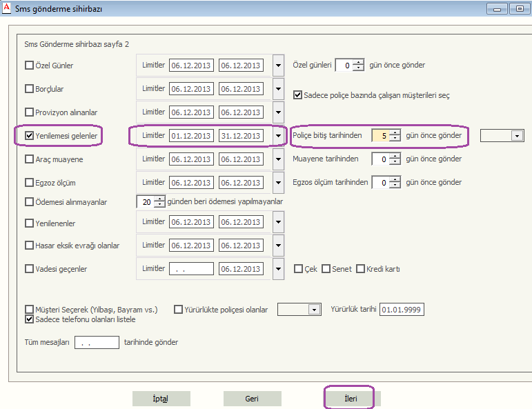Expand the Vadesi geçenler limit dropdown arrow

pos(278,269)
